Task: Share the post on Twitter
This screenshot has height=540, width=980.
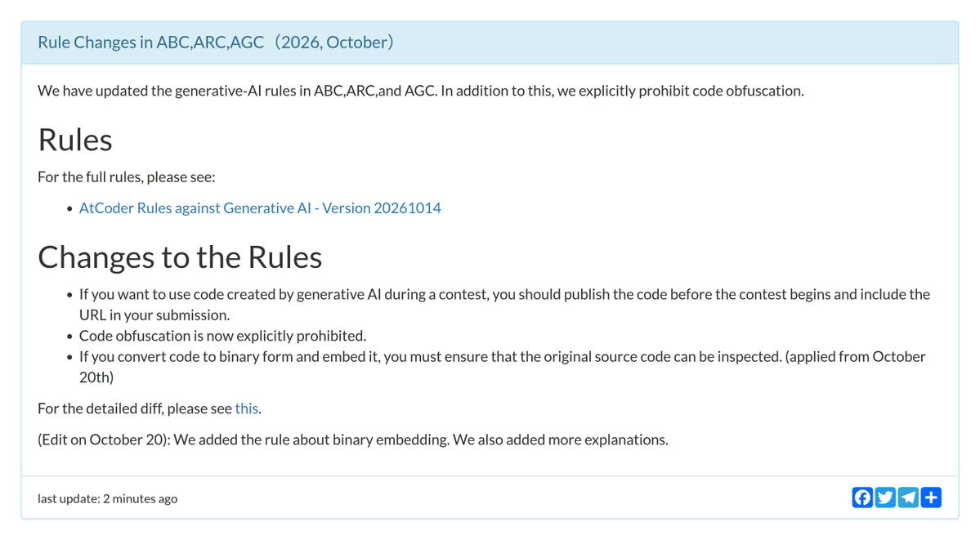Action: (885, 498)
